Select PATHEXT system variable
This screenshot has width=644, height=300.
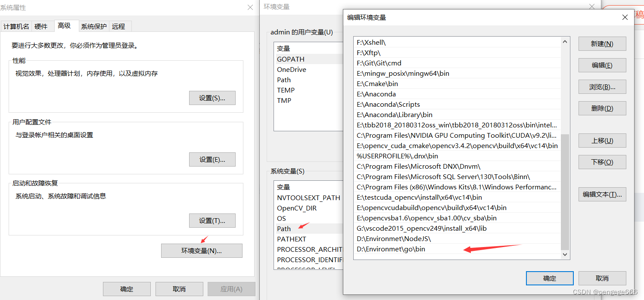point(309,239)
